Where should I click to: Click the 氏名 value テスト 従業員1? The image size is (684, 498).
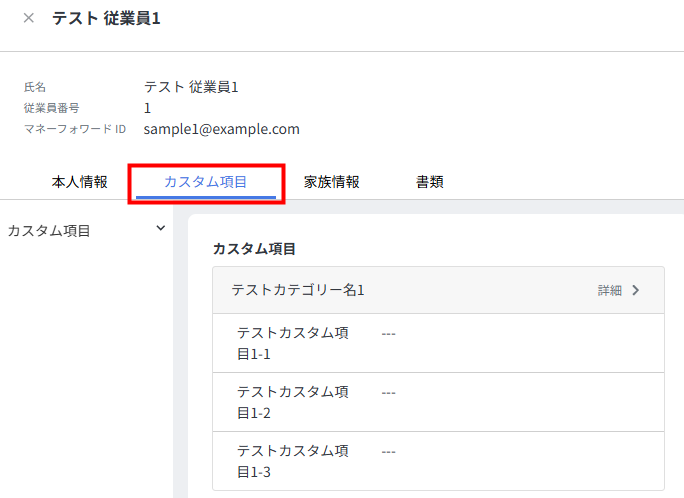191,87
